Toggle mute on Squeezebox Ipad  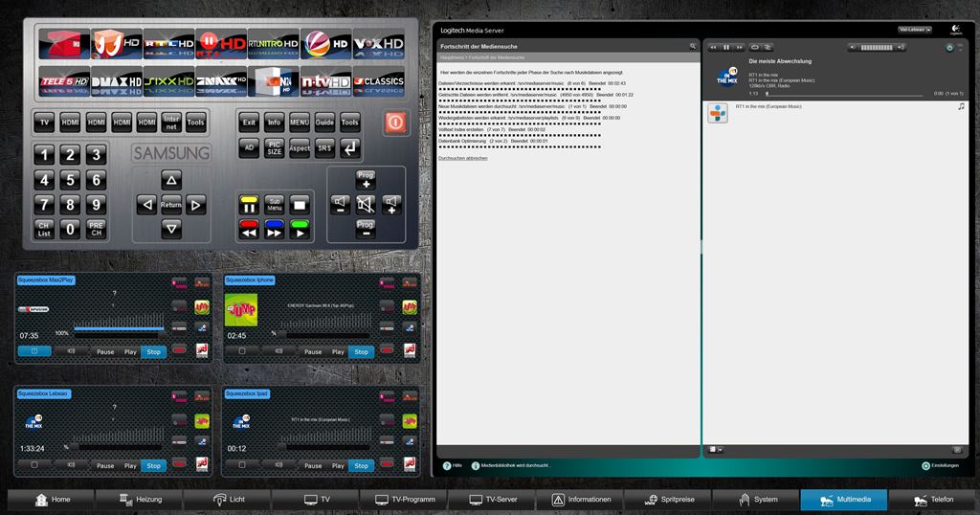tap(278, 465)
